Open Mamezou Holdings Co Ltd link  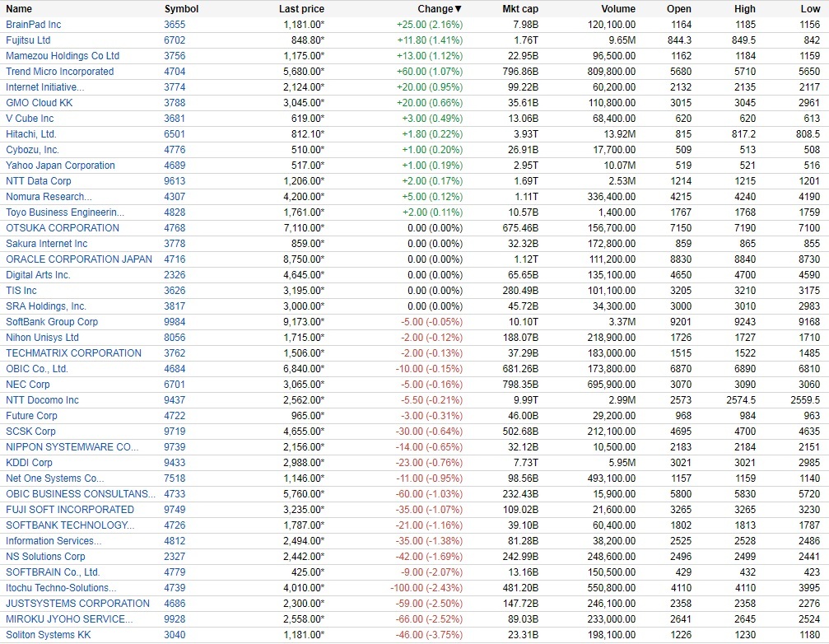63,55
